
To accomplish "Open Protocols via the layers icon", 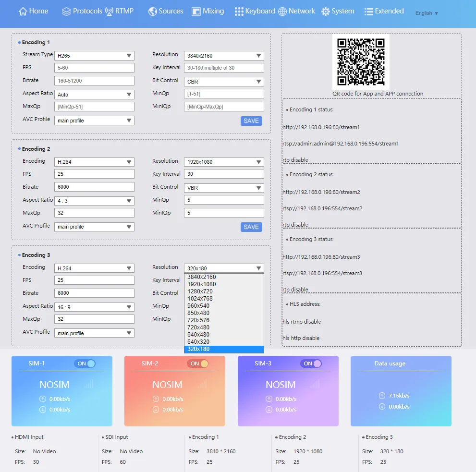I will [x=66, y=12].
